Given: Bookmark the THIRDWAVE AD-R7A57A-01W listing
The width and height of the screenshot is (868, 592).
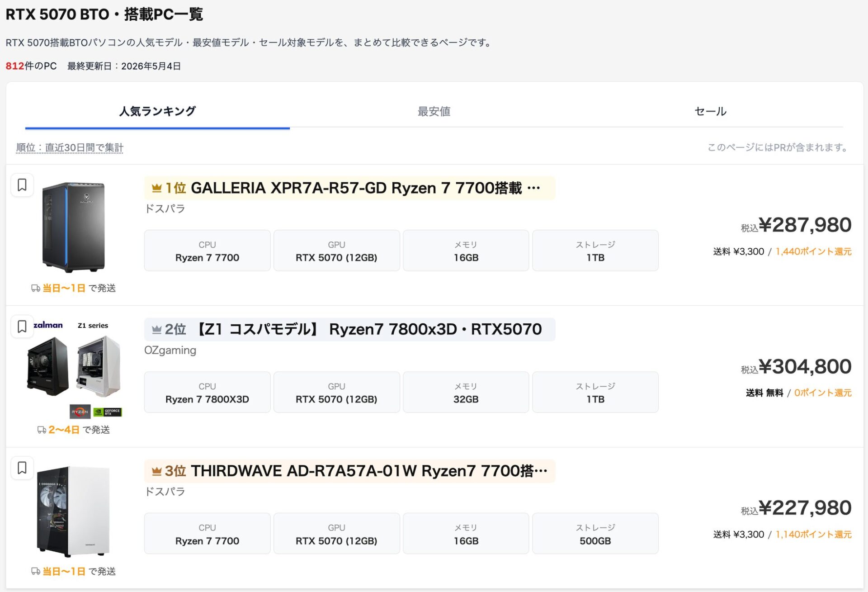Looking at the screenshot, I should click(x=22, y=468).
